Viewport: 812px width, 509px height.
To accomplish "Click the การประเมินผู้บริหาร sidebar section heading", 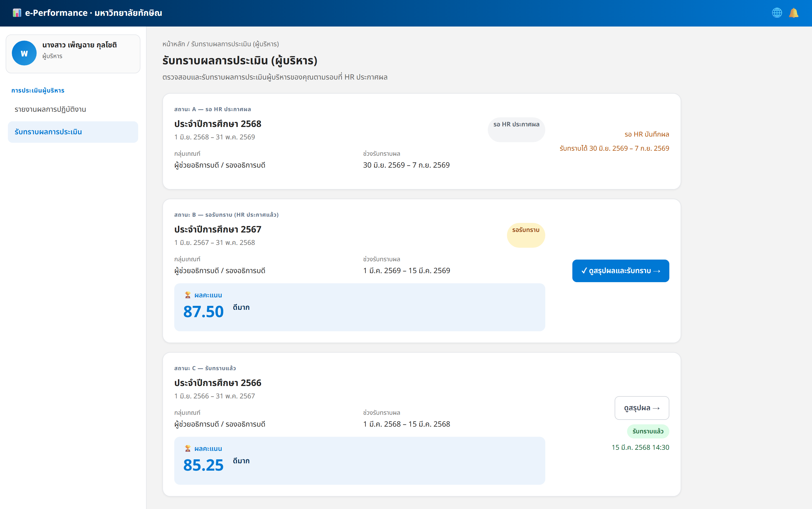I will point(38,91).
